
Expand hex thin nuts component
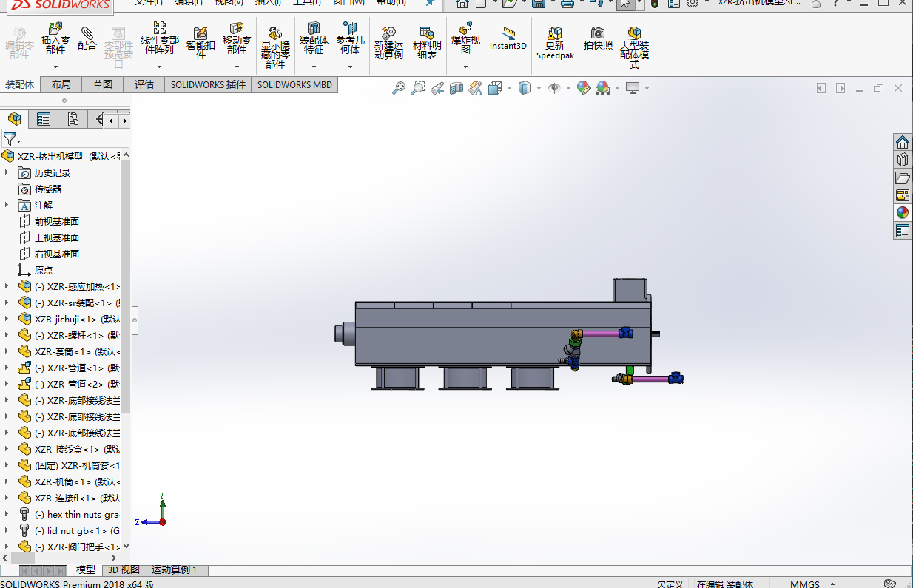click(x=7, y=514)
